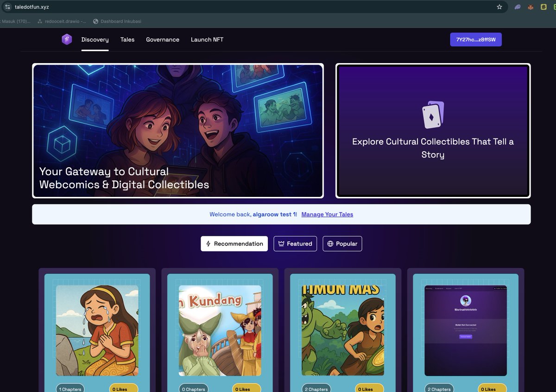This screenshot has height=392, width=556.
Task: Open the Wallet Not Connected screenshot tale
Action: tap(466, 330)
